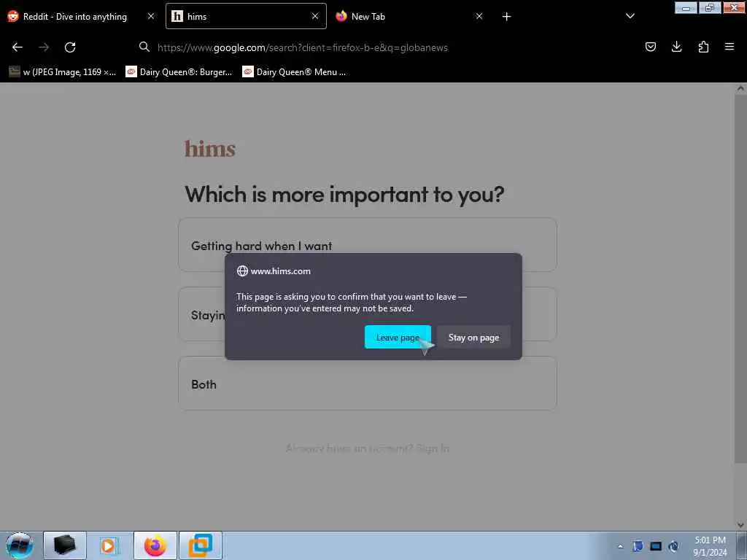Switch to the Reddit tab

[81, 16]
